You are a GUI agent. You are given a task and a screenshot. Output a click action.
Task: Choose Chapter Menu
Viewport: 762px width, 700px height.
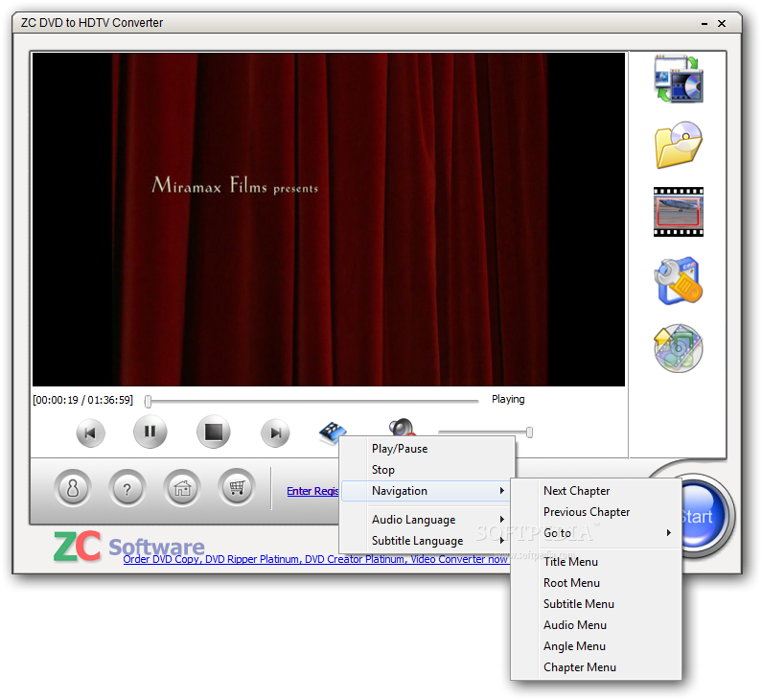coord(596,667)
